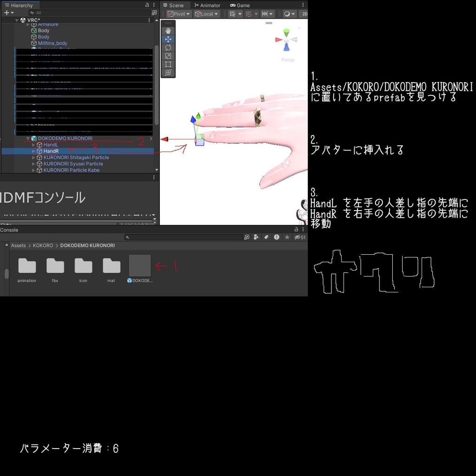Toggle the Favorites star icon
This screenshot has height=476, width=476.
287,237
